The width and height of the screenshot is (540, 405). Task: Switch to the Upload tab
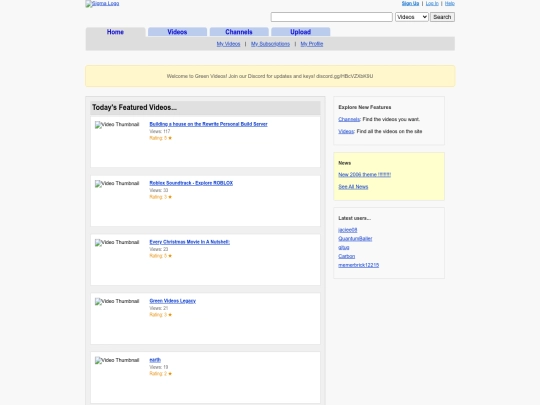point(300,32)
